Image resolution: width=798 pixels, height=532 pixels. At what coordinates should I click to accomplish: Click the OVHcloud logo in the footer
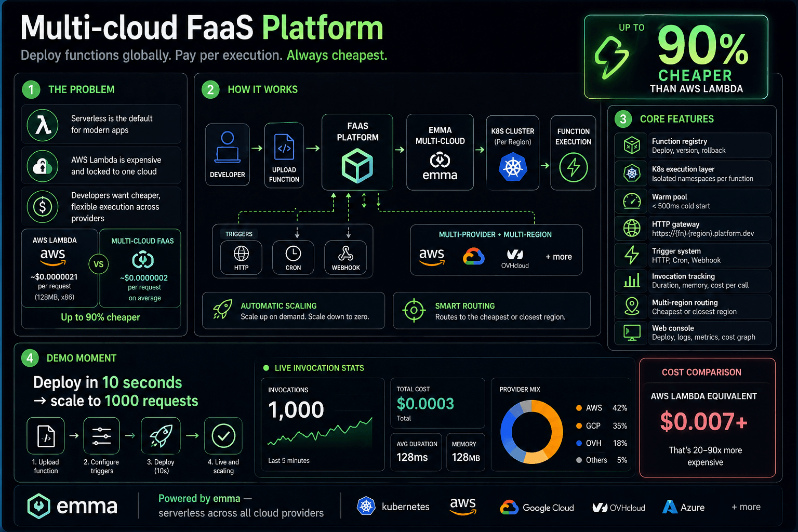pyautogui.click(x=619, y=508)
